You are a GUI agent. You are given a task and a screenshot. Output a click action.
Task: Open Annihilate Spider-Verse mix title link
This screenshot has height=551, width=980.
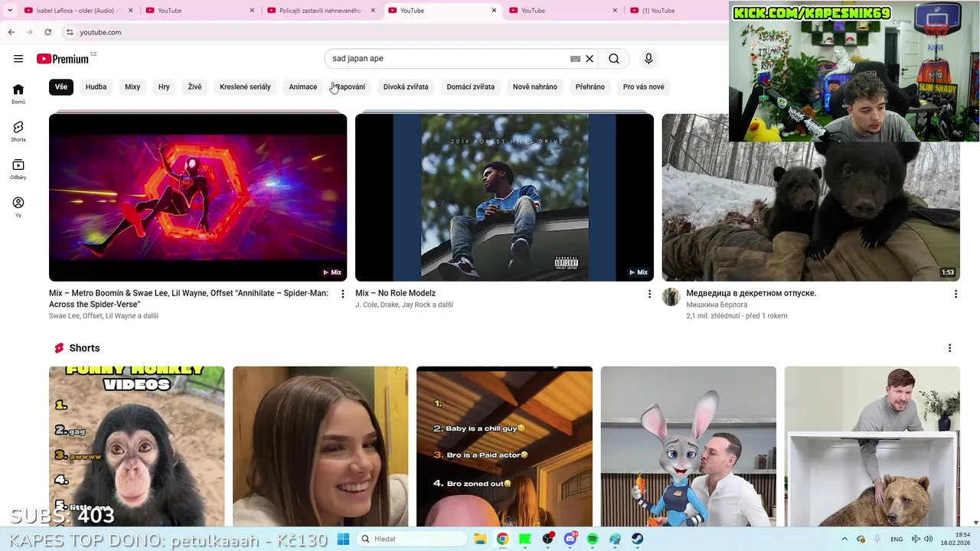click(189, 298)
